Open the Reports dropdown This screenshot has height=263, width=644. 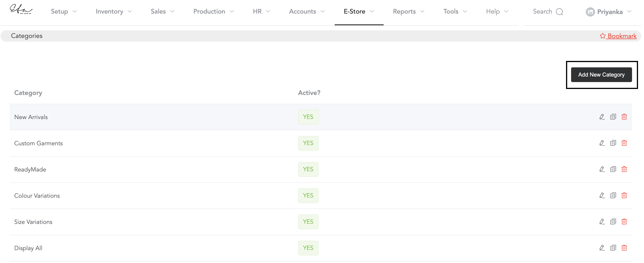408,11
